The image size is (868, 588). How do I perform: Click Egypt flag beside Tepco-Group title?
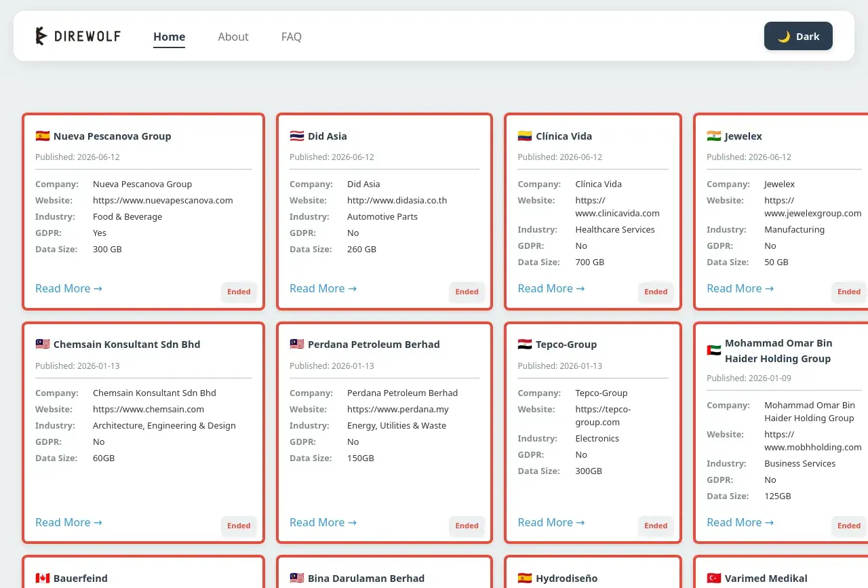pyautogui.click(x=525, y=344)
